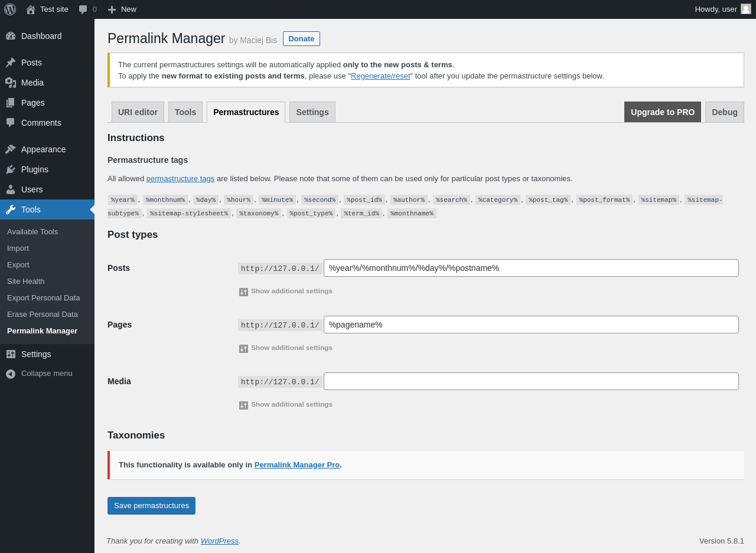Focus the Media permastructure input field
The image size is (756, 553).
530,381
